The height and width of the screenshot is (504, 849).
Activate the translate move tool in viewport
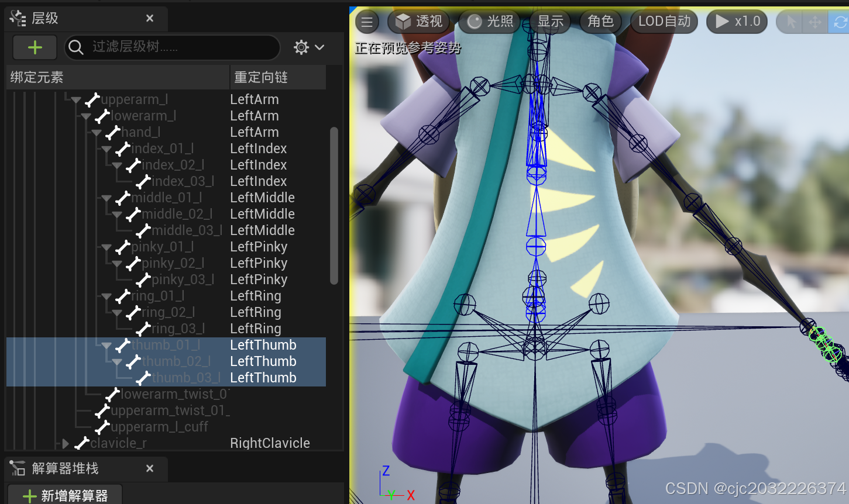tap(814, 22)
